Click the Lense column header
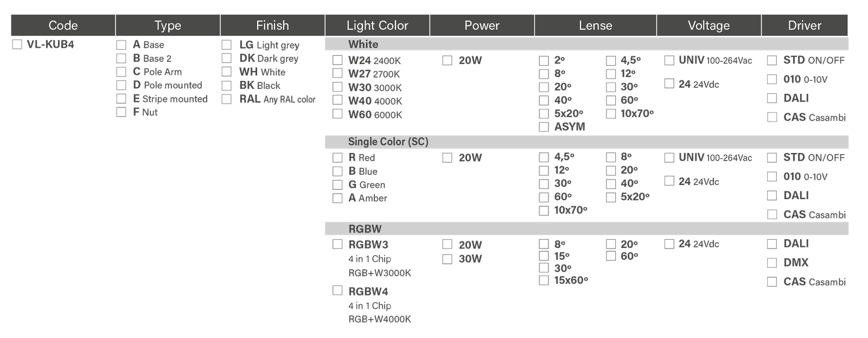 (595, 25)
